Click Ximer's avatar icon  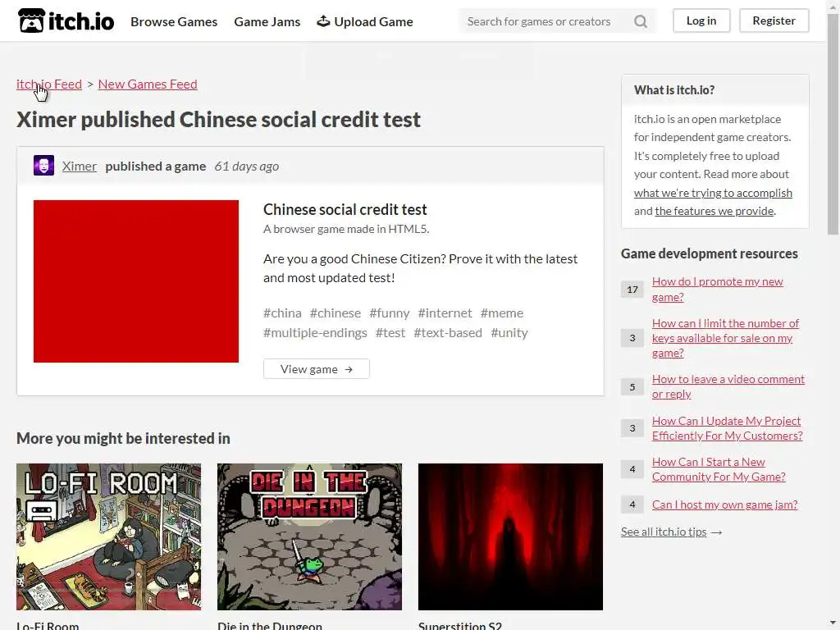[x=44, y=166]
